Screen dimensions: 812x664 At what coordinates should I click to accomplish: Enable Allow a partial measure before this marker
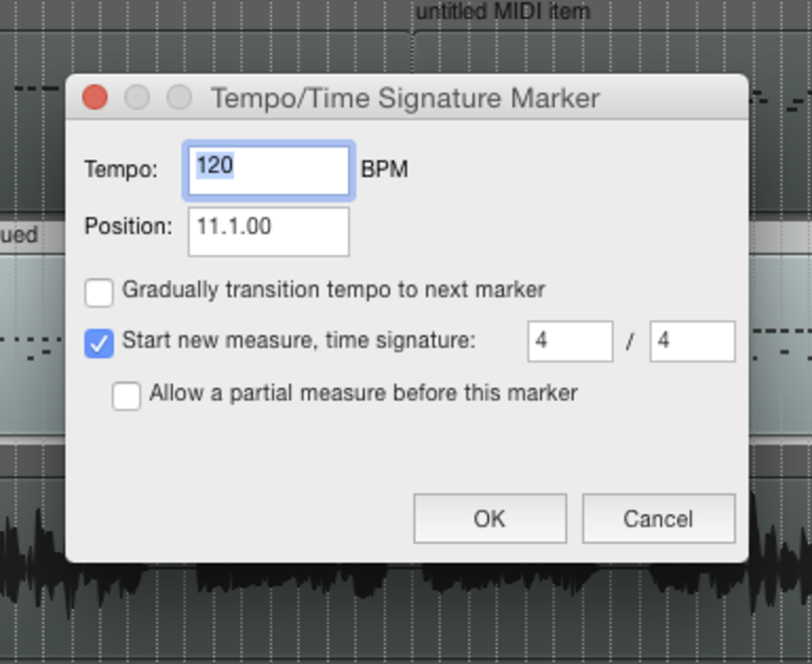126,396
